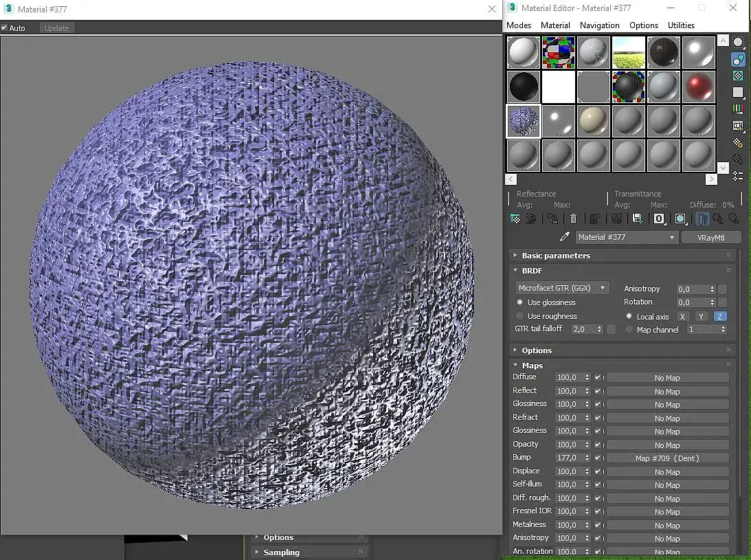Select the Use roughness radio button
The height and width of the screenshot is (560, 751).
519,316
